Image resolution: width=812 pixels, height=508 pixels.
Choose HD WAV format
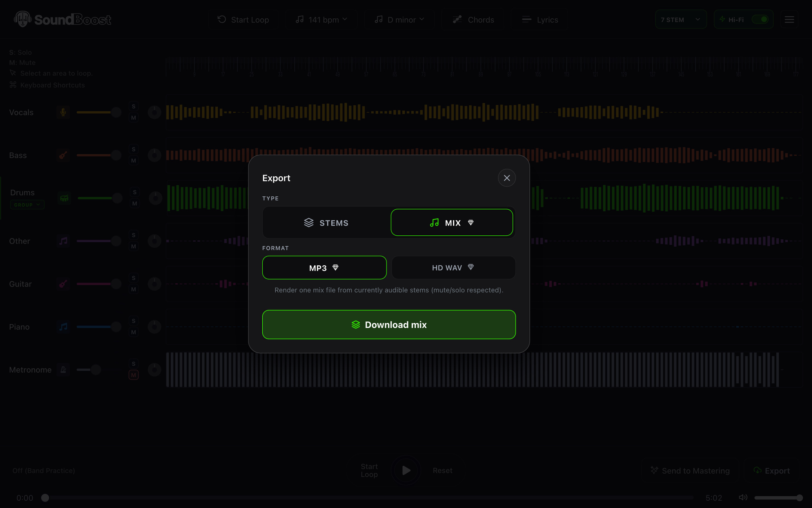[454, 267]
